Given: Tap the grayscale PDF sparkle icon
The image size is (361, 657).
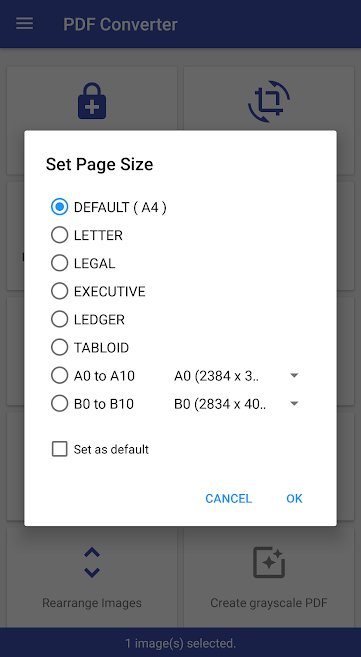Looking at the screenshot, I should pyautogui.click(x=269, y=562).
